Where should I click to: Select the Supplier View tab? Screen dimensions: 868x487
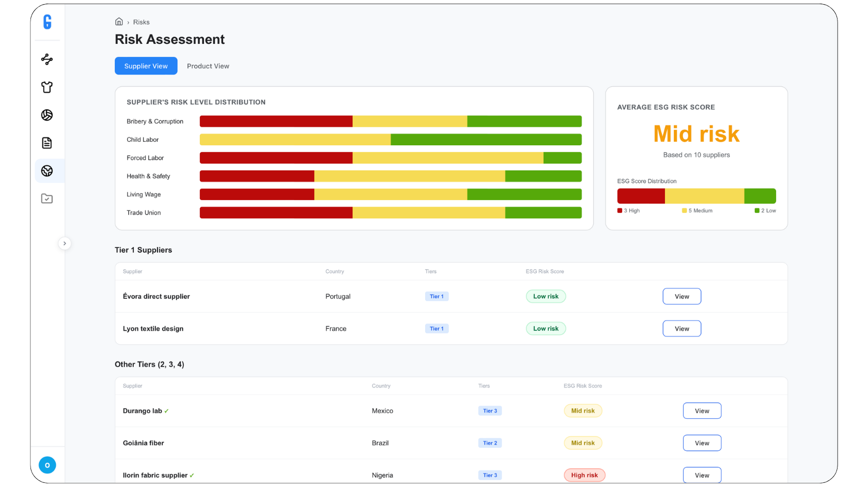[146, 66]
